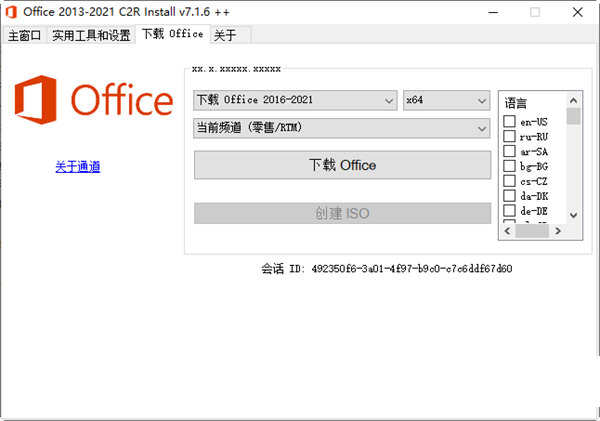The height and width of the screenshot is (421, 600).
Task: Enable the en-US language checkbox
Action: (x=509, y=122)
